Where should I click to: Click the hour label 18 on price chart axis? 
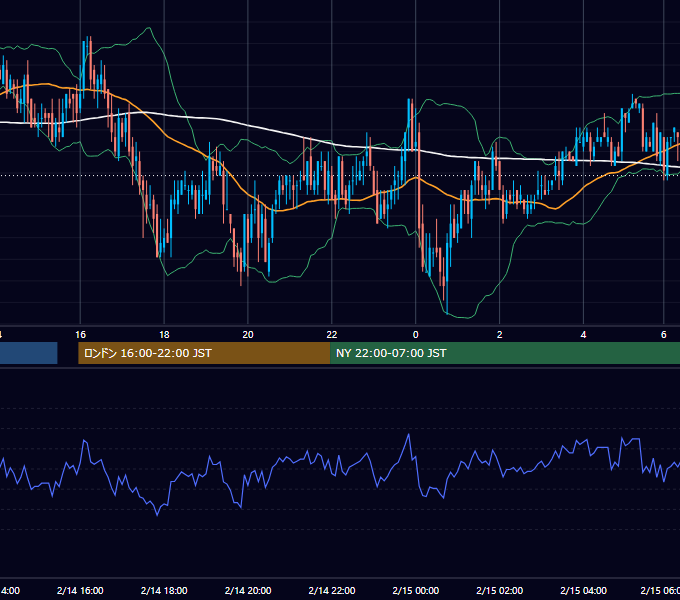[x=164, y=335]
